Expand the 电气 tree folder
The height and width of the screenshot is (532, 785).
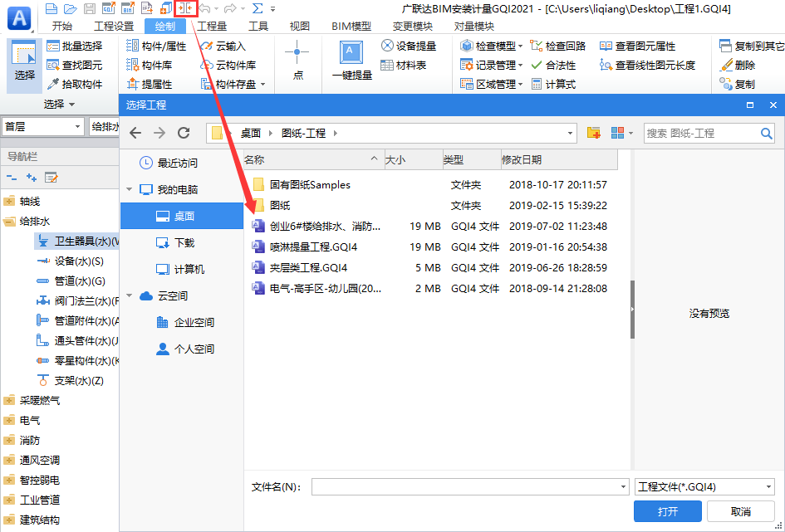pyautogui.click(x=10, y=421)
